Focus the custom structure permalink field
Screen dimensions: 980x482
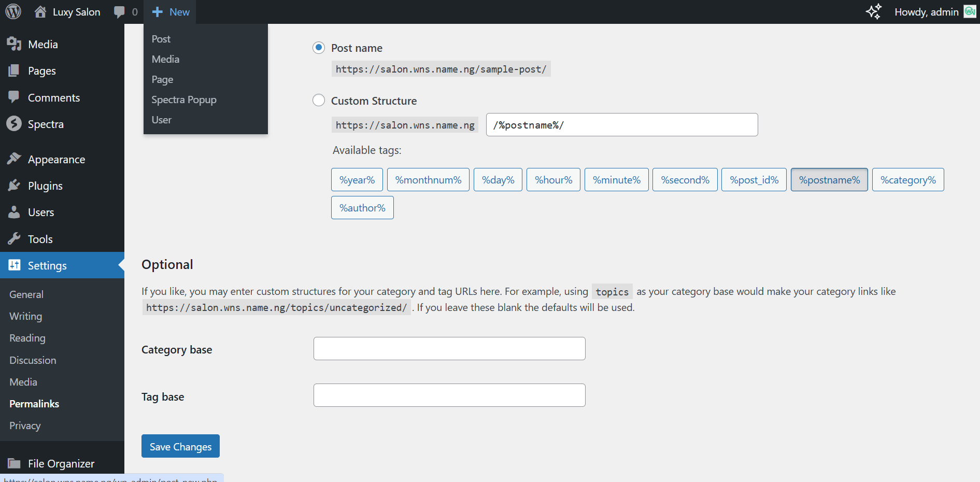tap(622, 125)
